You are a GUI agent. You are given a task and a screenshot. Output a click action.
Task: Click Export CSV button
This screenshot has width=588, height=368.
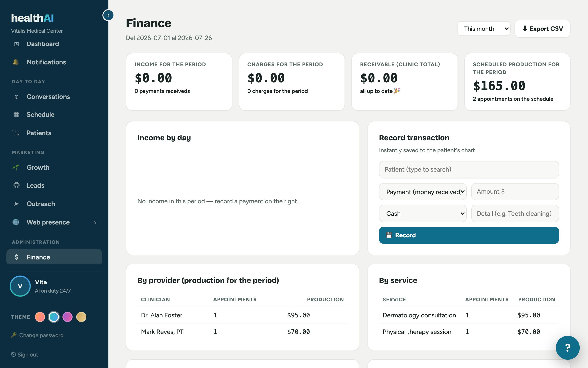pyautogui.click(x=542, y=29)
